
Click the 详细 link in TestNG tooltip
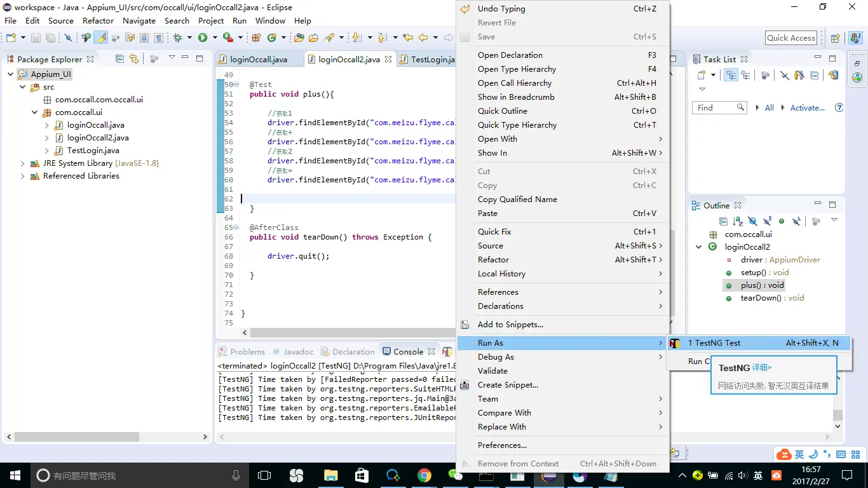pos(762,368)
